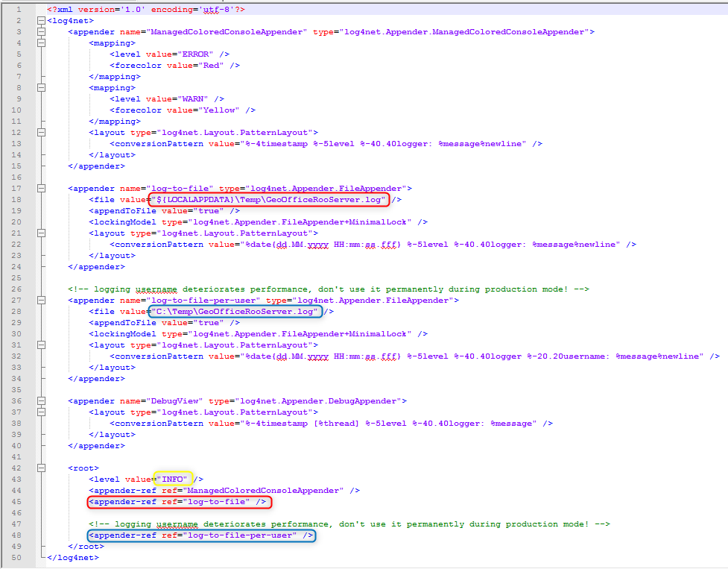Screen dimensions: 728x569
Task: Collapse the ManagedColoredConsoleAppender element fold
Action: click(x=43, y=31)
